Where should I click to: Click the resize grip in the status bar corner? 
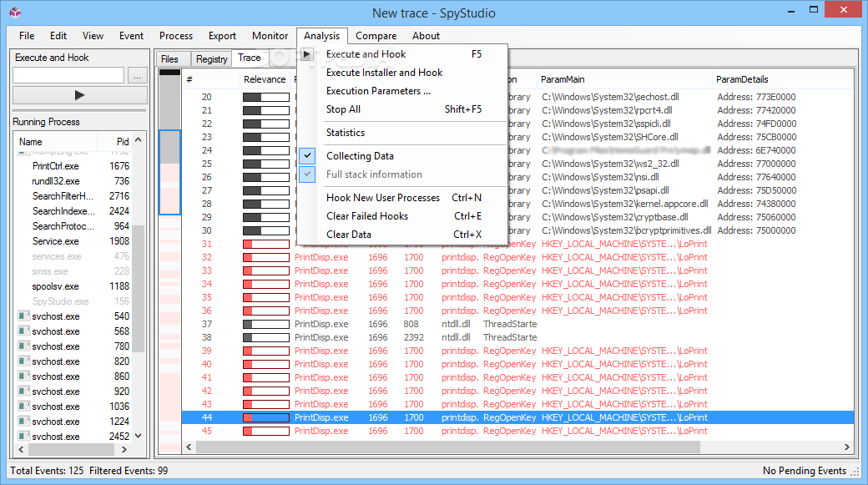click(855, 472)
